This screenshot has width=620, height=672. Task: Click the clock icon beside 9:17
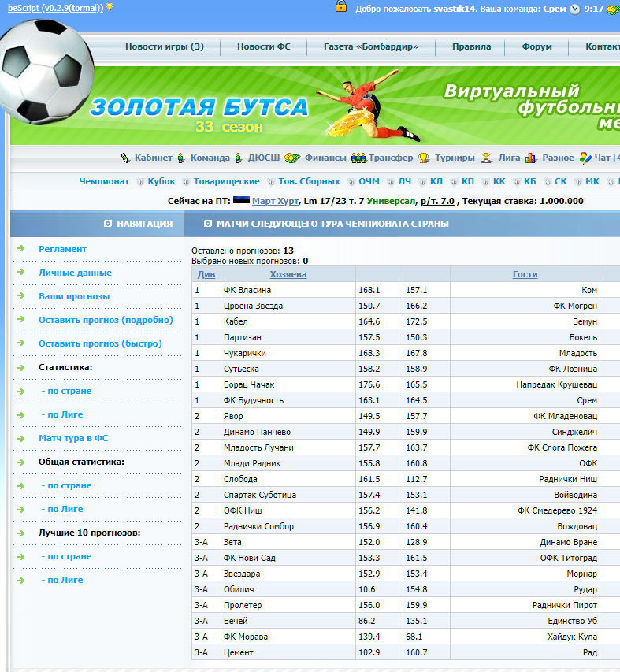[574, 9]
